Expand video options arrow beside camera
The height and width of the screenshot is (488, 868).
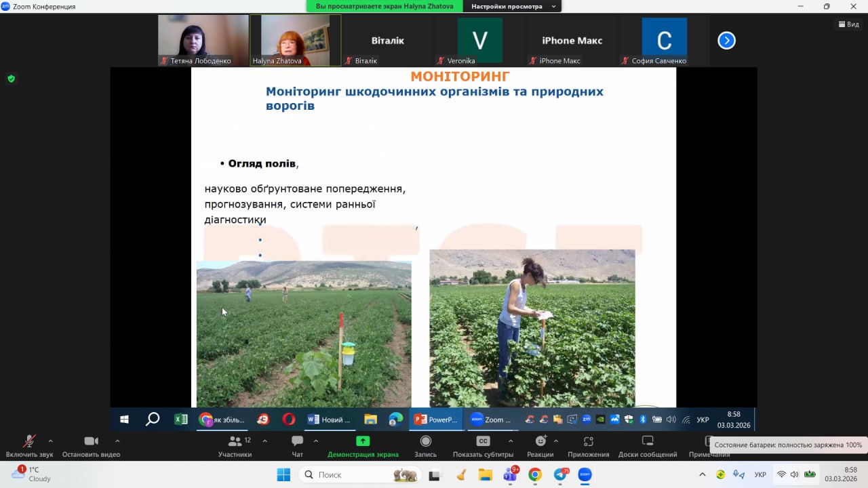click(117, 441)
